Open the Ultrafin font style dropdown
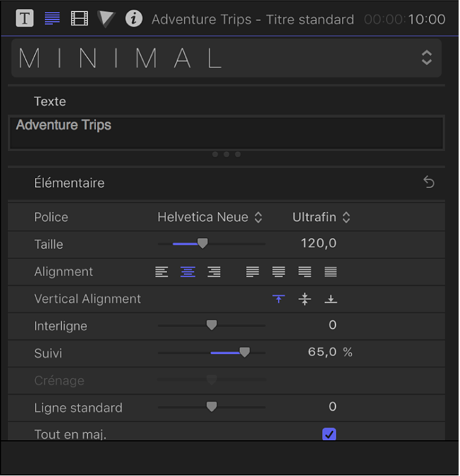 [321, 217]
